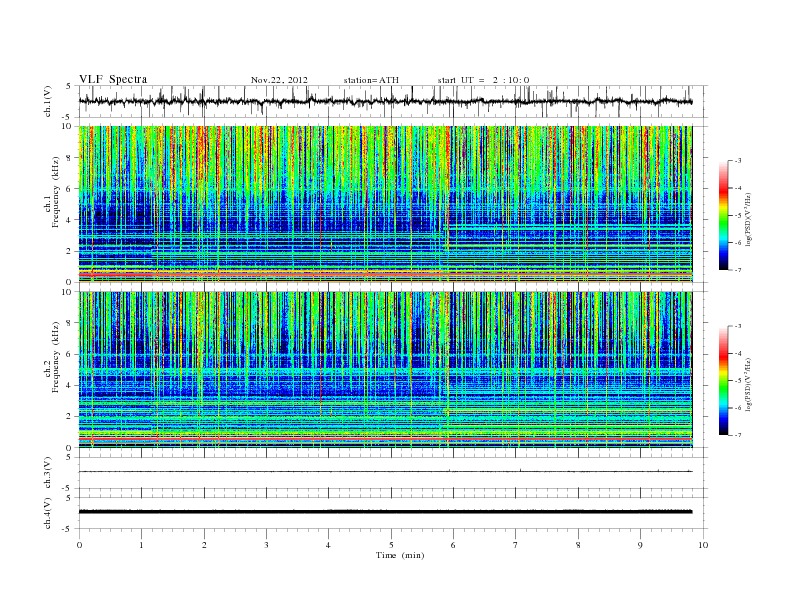
Task: Click the thick ch.4 voltage trace panel
Action: pyautogui.click(x=393, y=513)
